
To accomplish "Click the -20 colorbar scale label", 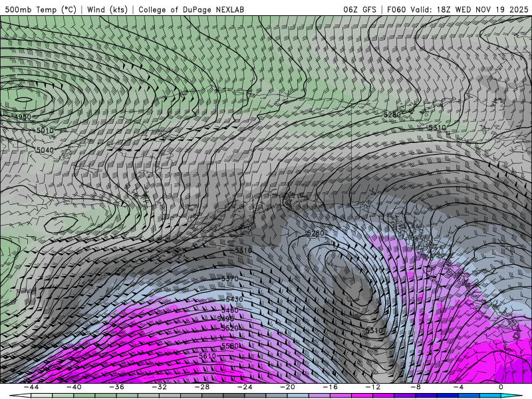I will point(287,387).
